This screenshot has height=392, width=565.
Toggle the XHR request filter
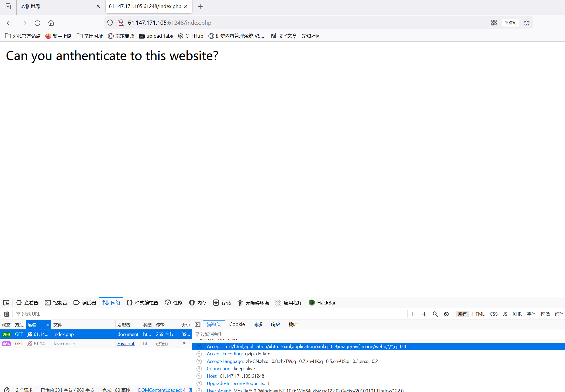[517, 314]
